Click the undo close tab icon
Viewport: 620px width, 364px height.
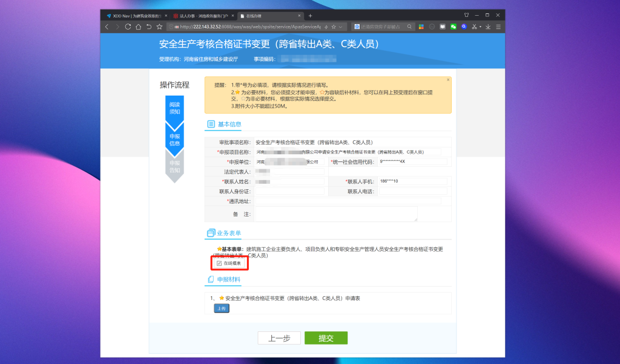point(149,27)
